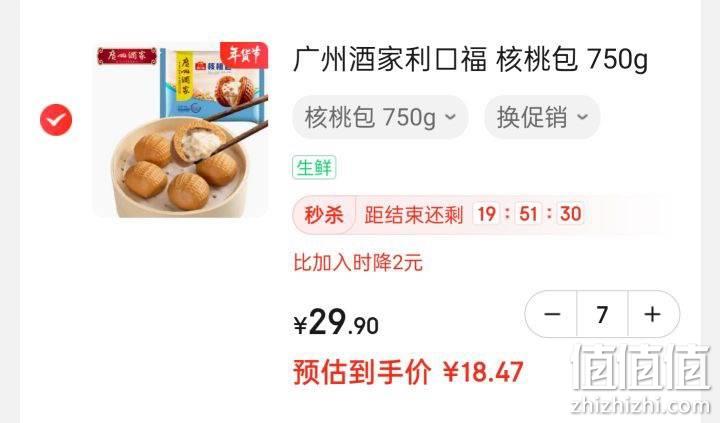This screenshot has height=423, width=720.
Task: Click the 值值值 watermark logo
Action: pyautogui.click(x=641, y=368)
